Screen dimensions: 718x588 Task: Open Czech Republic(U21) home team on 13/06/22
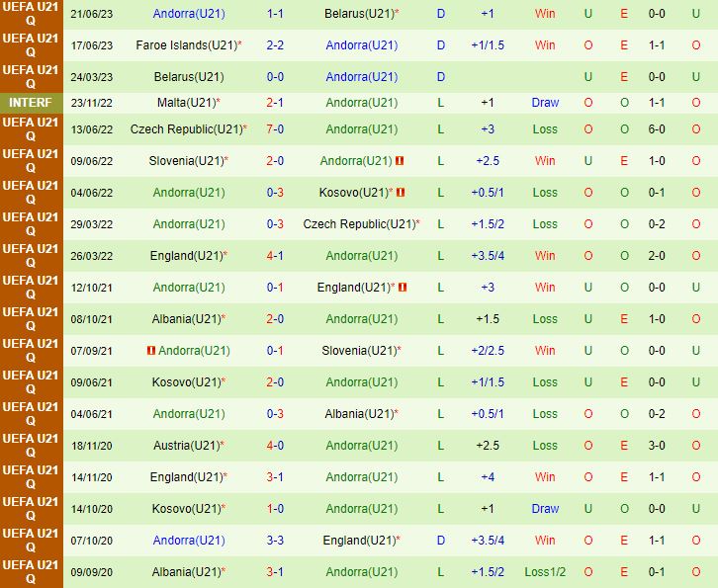186,129
